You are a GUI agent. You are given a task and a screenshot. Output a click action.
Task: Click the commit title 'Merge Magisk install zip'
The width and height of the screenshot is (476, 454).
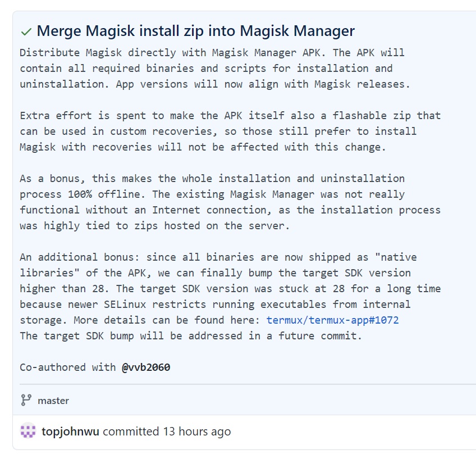[x=195, y=31]
